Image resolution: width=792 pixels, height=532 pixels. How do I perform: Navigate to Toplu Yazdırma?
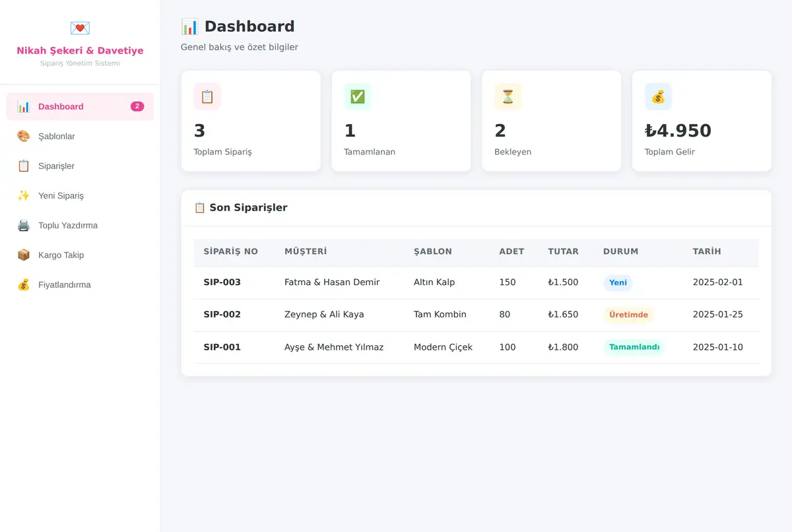(80, 225)
